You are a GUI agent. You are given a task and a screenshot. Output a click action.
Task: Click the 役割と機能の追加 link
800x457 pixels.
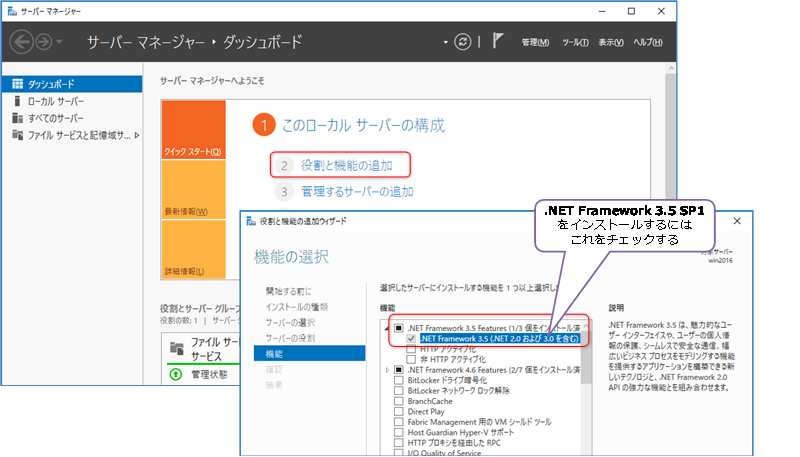pyautogui.click(x=346, y=165)
